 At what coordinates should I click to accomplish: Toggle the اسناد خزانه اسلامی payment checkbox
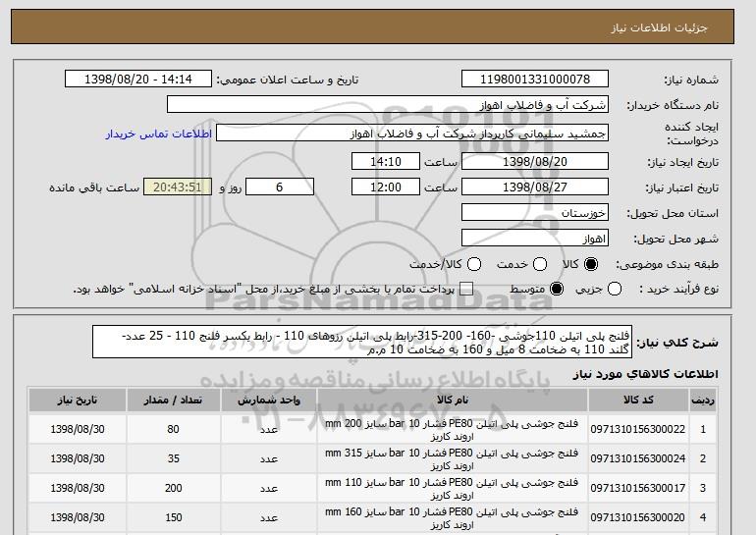[x=466, y=290]
